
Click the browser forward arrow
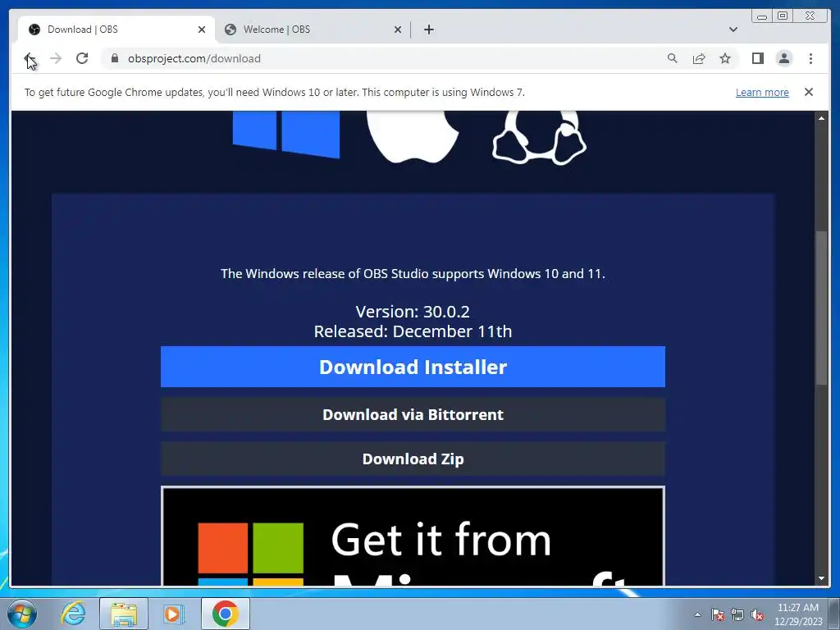[x=56, y=58]
